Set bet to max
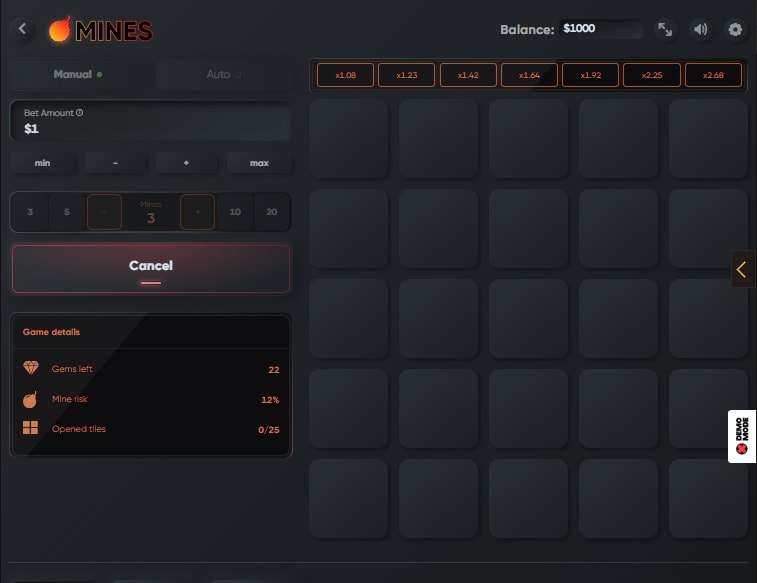757x583 pixels. [x=259, y=163]
